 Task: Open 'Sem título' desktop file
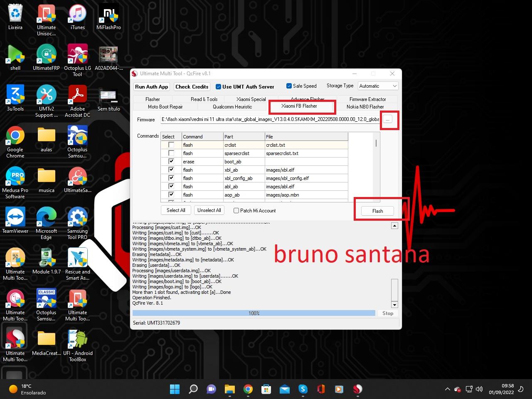click(108, 98)
